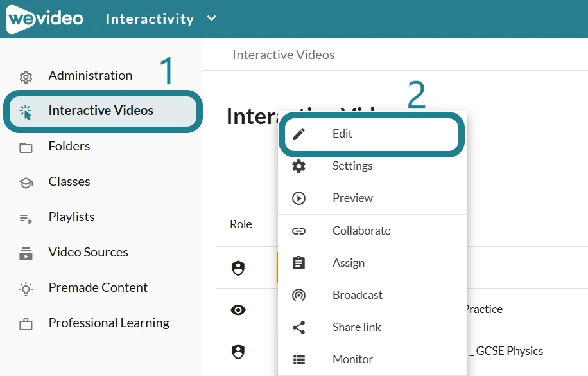Choose Broadcast from the context menu

(x=373, y=295)
